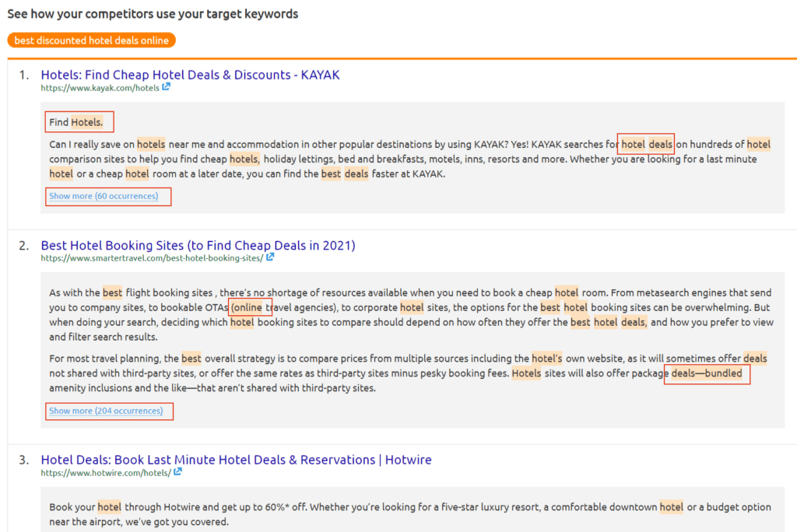The image size is (797, 532).
Task: Open the hotwire.com/hotels URL link
Action: coord(106,473)
